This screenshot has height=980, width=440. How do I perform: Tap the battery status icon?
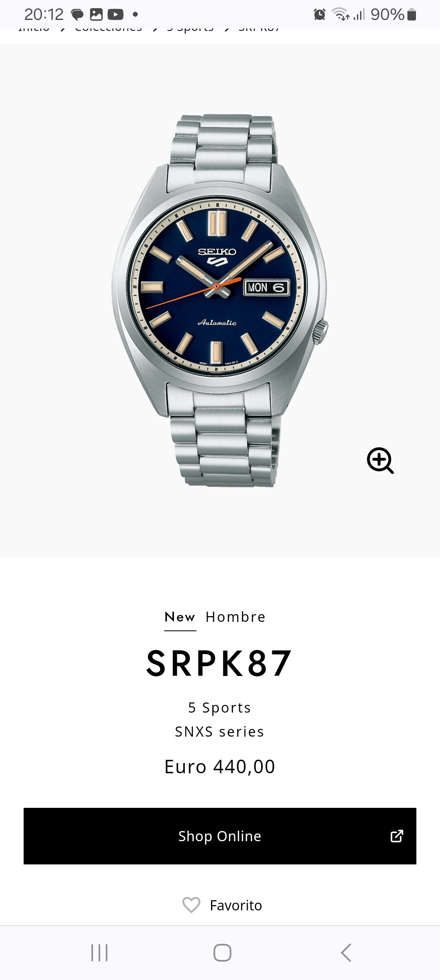[412, 15]
